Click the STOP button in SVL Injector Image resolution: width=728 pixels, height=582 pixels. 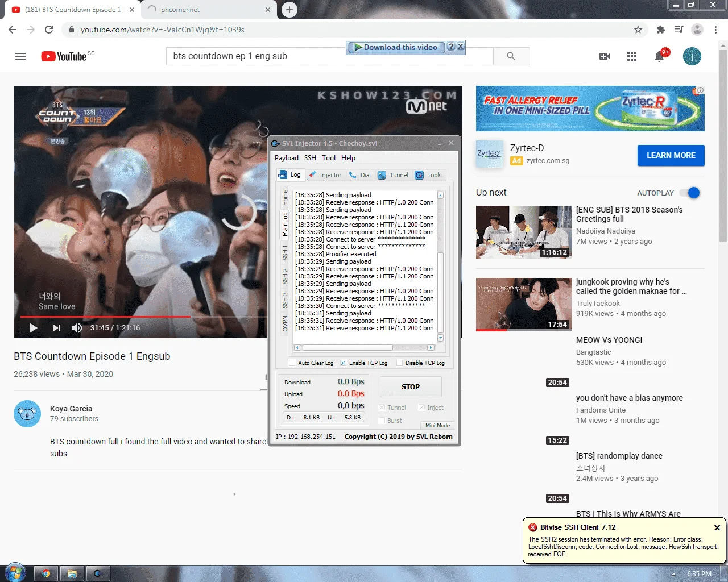[411, 386]
